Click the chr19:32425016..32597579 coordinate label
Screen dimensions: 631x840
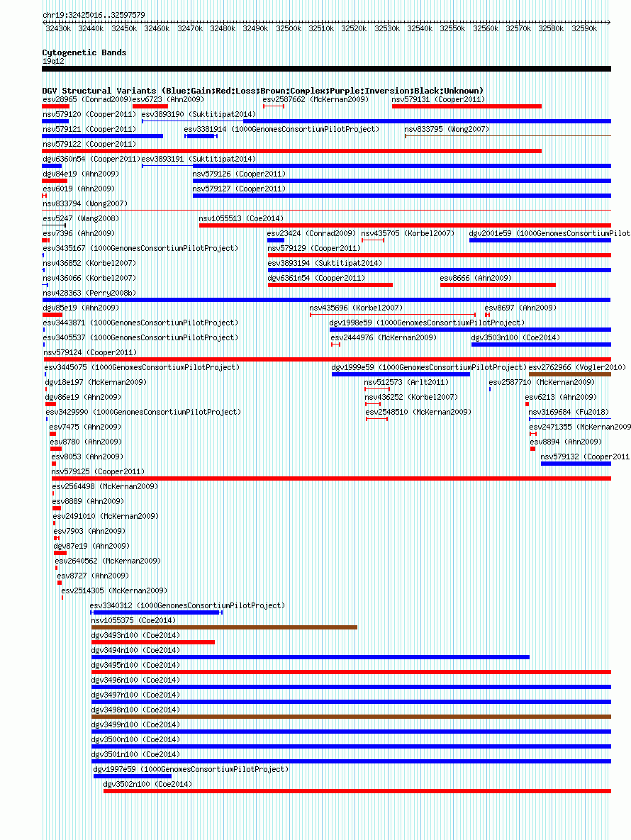click(x=94, y=15)
